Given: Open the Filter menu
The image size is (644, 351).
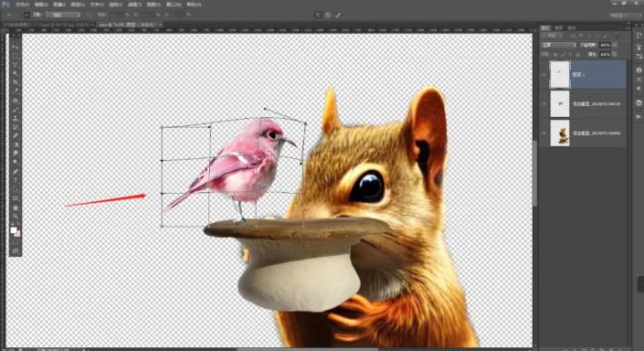Looking at the screenshot, I should 134,5.
